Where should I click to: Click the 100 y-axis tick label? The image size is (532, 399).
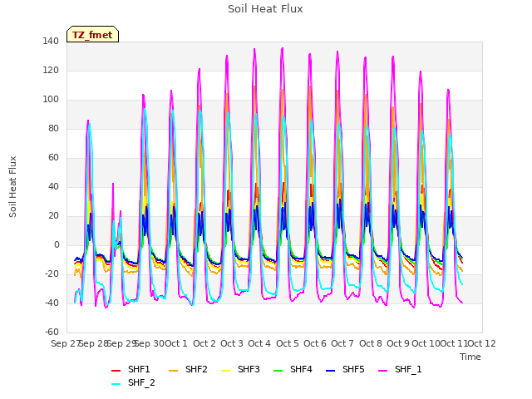[x=51, y=100]
